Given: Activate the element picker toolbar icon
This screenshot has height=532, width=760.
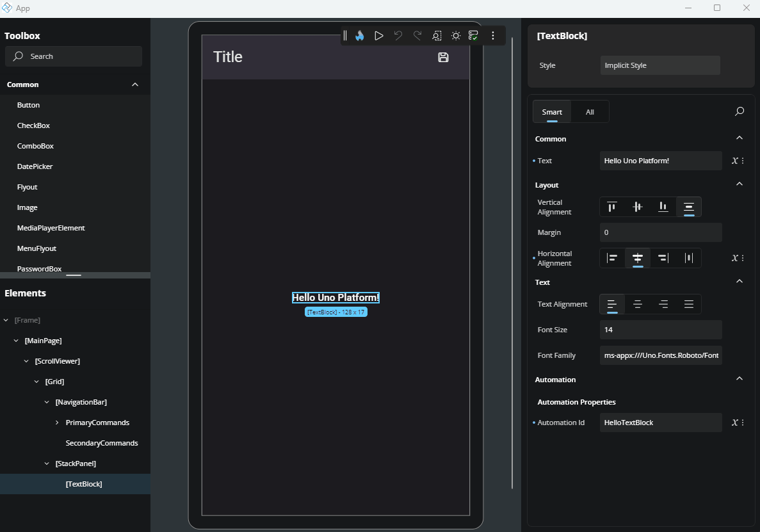Looking at the screenshot, I should (x=437, y=35).
